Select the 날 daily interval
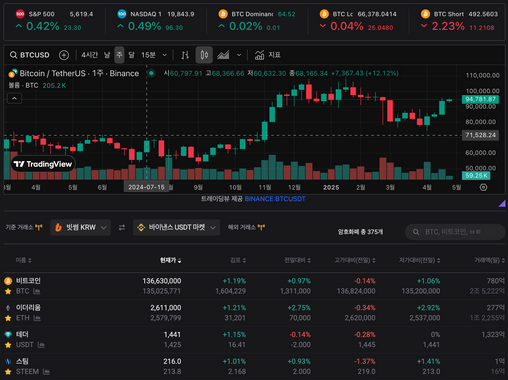The width and height of the screenshot is (508, 380). 107,55
